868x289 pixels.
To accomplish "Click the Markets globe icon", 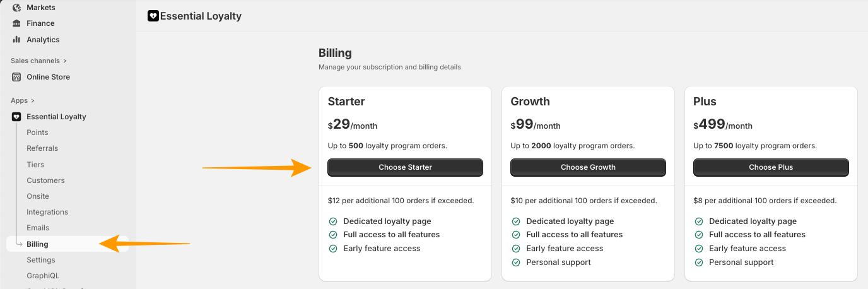I will pyautogui.click(x=16, y=8).
